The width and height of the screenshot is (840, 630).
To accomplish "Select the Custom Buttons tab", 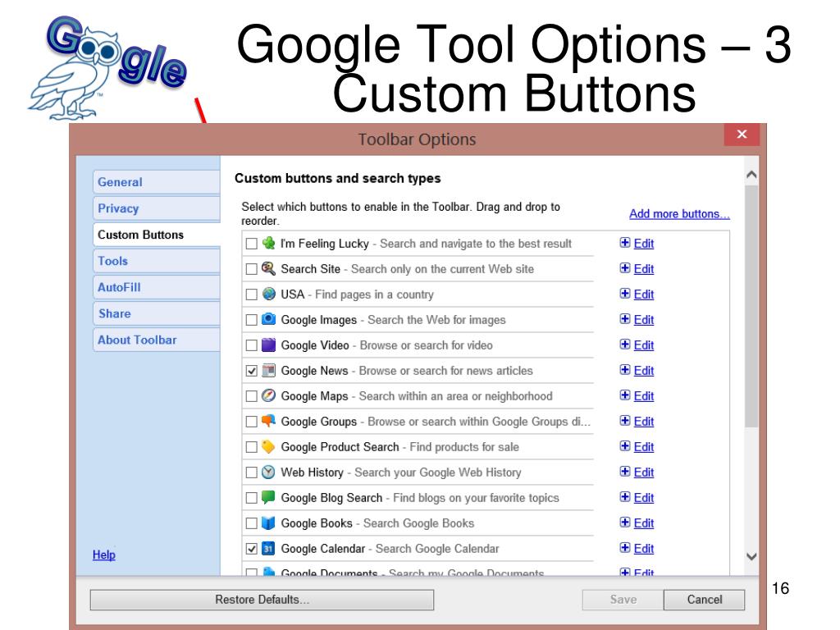I will tap(156, 235).
